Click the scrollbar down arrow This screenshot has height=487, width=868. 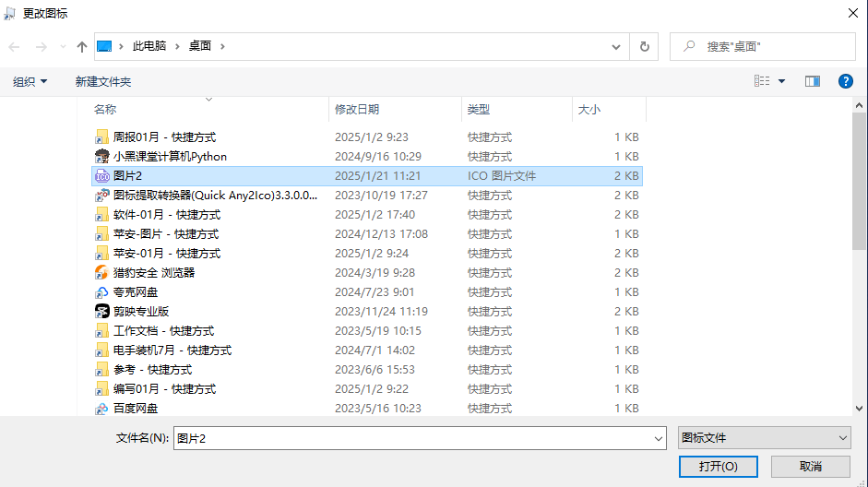(x=859, y=409)
